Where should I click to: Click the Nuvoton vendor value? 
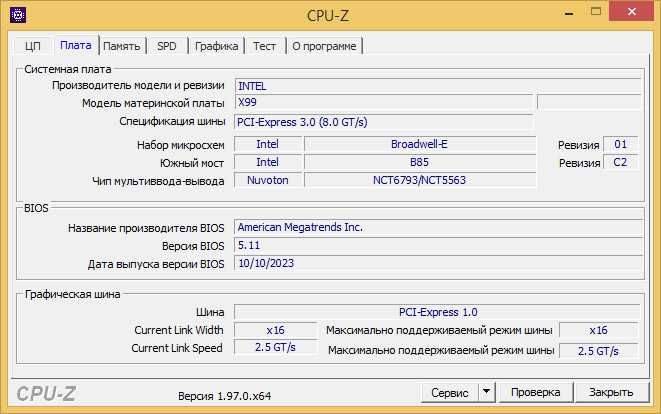coord(268,180)
